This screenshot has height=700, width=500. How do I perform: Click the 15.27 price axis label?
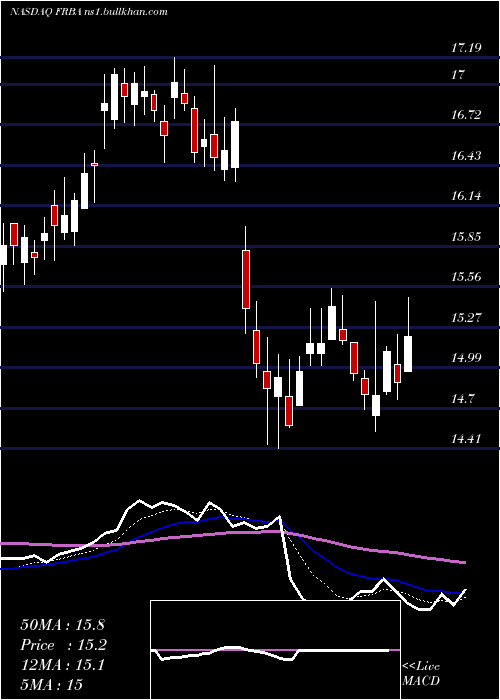coord(466,317)
